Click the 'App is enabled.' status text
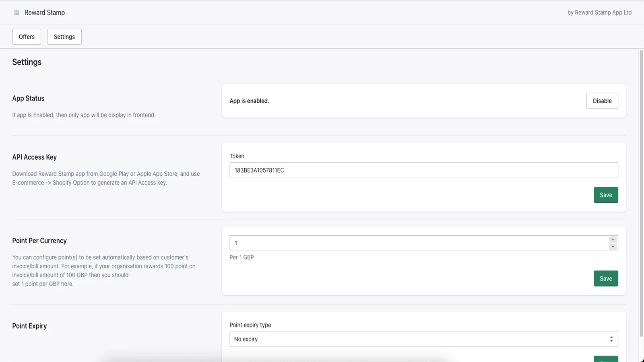The width and height of the screenshot is (644, 362). tap(250, 101)
